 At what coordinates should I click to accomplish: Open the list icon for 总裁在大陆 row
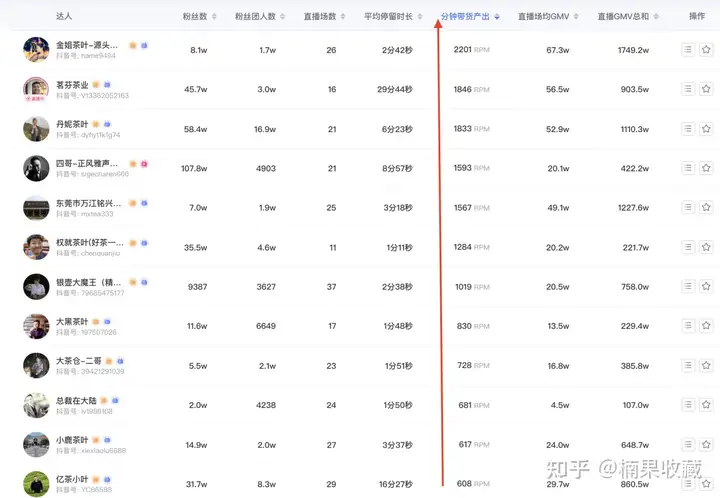tap(687, 404)
